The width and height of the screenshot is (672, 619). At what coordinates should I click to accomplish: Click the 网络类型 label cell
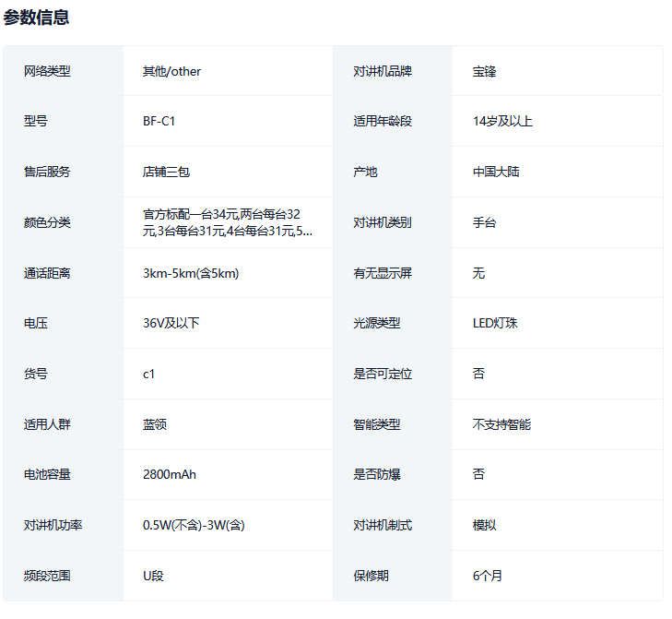click(47, 71)
